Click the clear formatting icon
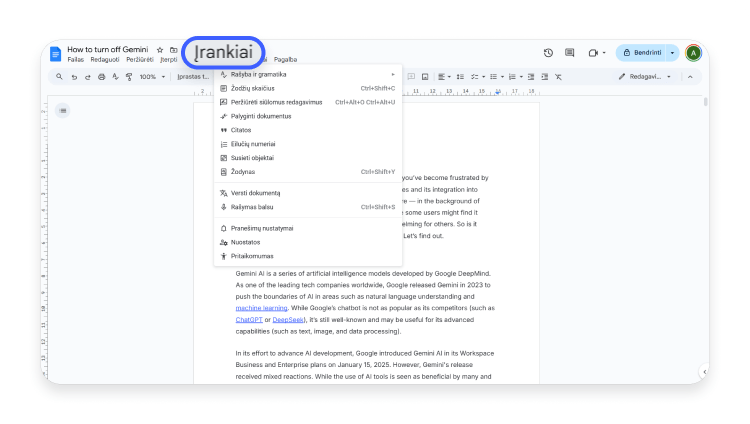Image resolution: width=750 pixels, height=424 pixels. pos(558,77)
